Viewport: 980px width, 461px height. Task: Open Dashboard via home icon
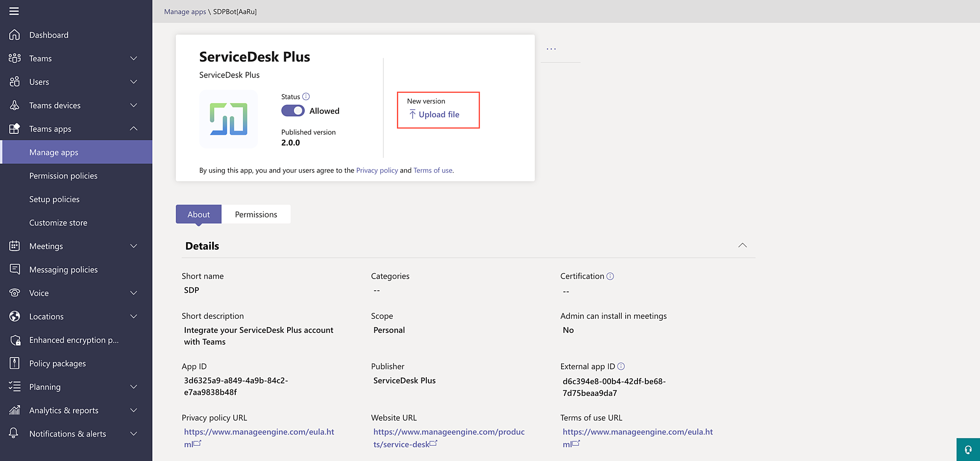pyautogui.click(x=15, y=35)
